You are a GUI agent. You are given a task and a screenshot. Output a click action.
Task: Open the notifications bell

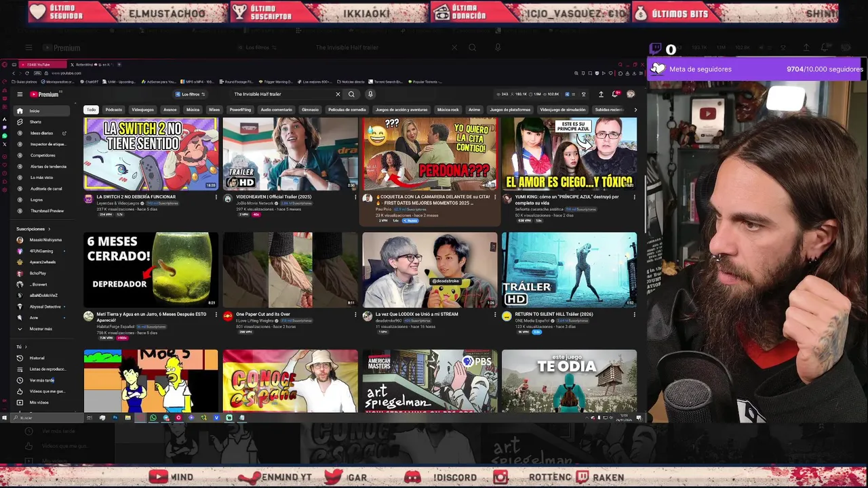pos(615,94)
